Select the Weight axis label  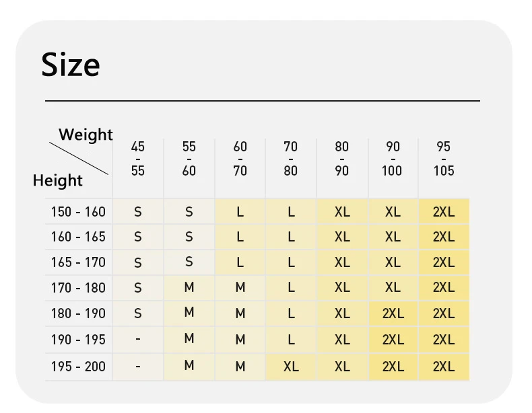pos(86,135)
